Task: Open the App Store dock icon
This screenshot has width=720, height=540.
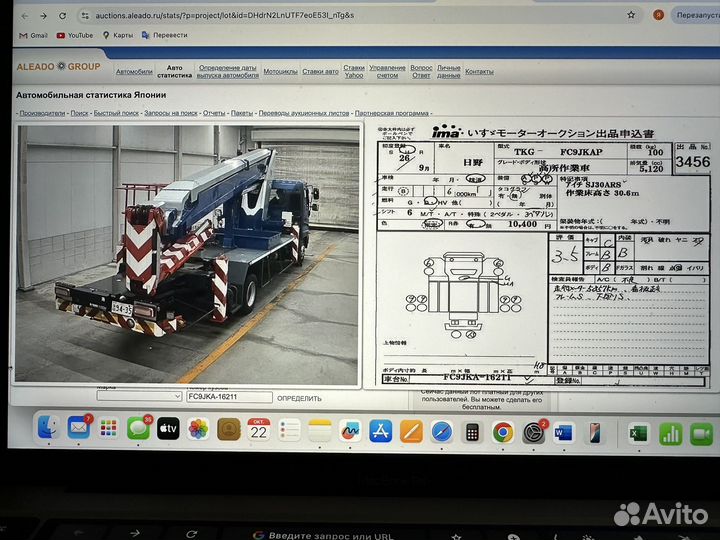Action: tap(380, 431)
